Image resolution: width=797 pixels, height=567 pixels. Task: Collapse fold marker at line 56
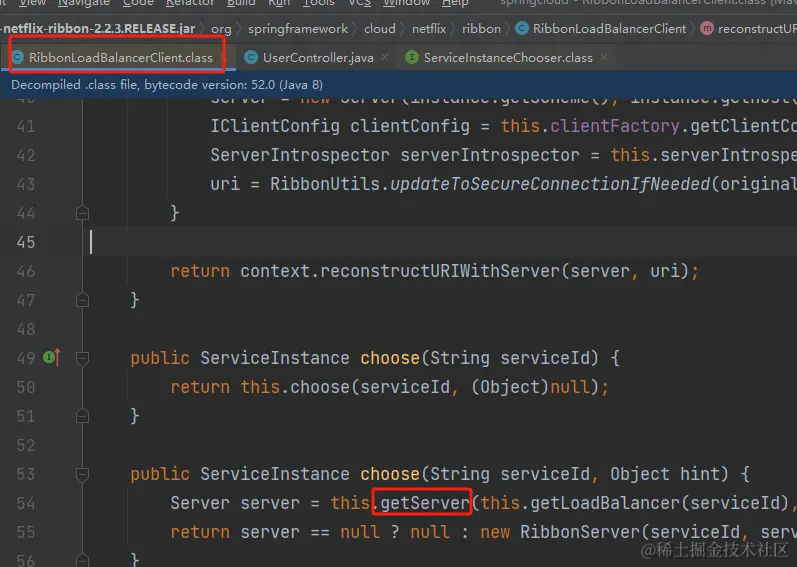(82, 560)
